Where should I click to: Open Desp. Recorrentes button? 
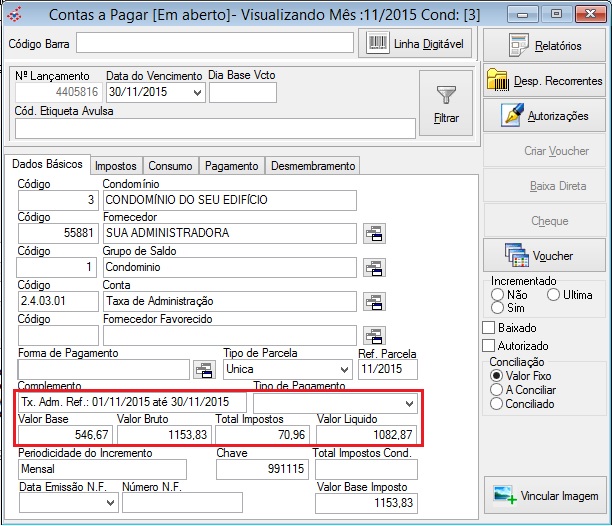pos(544,80)
